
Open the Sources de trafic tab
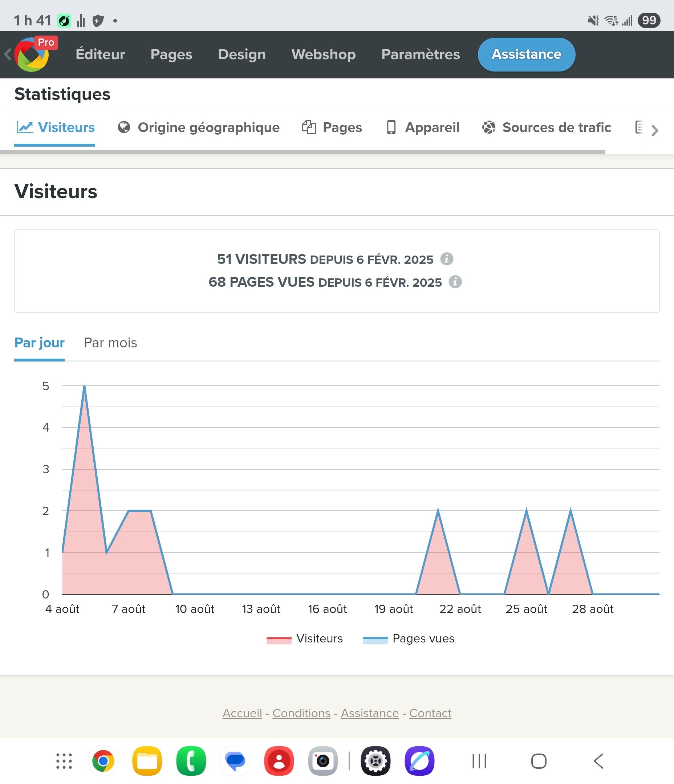pos(547,127)
